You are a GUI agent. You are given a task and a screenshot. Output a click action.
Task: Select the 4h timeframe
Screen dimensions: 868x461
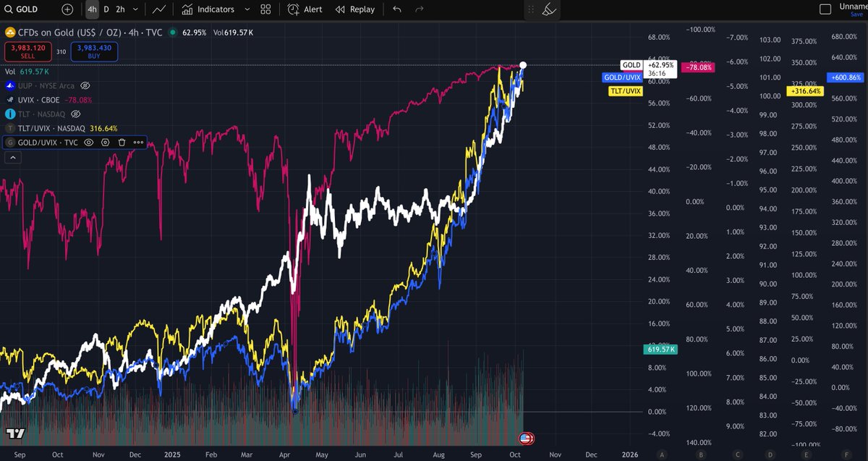point(92,9)
